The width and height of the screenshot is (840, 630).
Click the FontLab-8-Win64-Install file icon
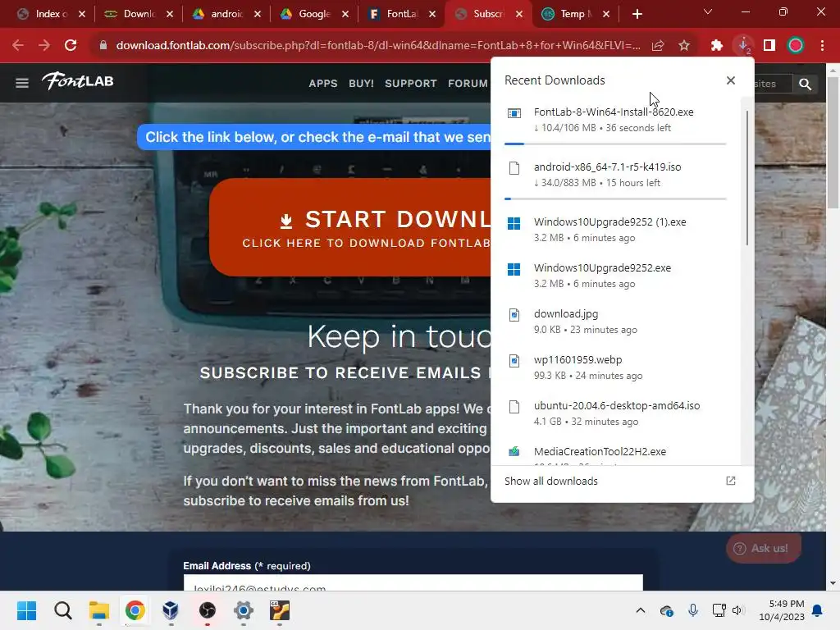coord(514,113)
